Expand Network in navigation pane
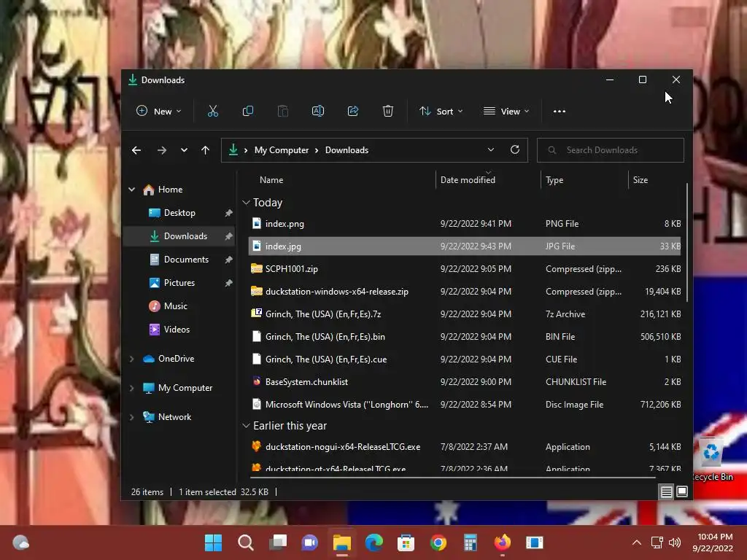747x560 pixels. [x=131, y=417]
